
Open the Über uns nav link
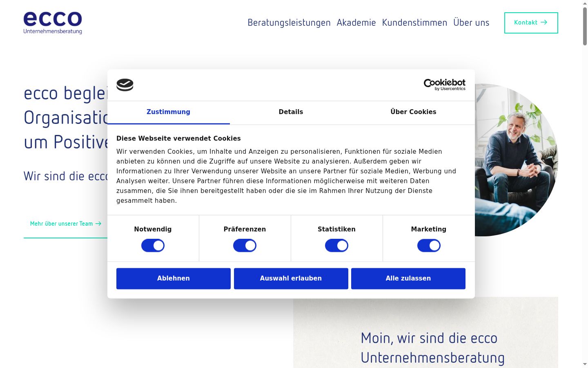(471, 23)
